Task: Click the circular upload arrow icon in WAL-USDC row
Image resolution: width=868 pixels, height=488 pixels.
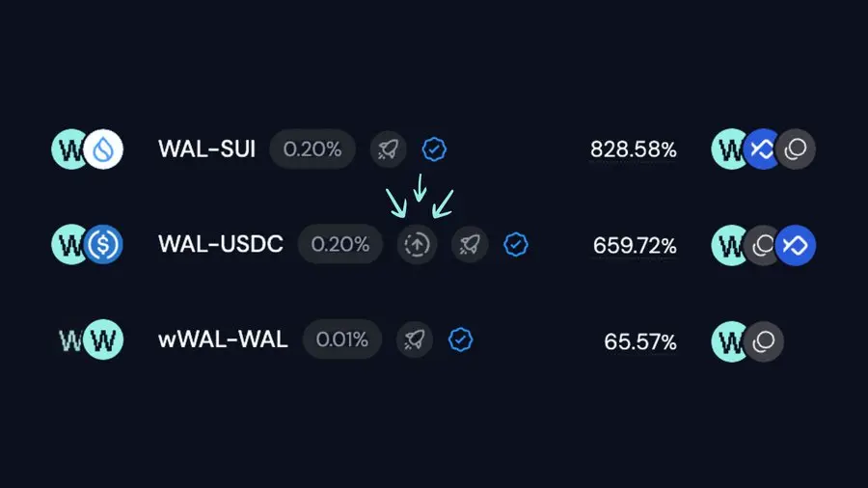Action: (x=417, y=244)
